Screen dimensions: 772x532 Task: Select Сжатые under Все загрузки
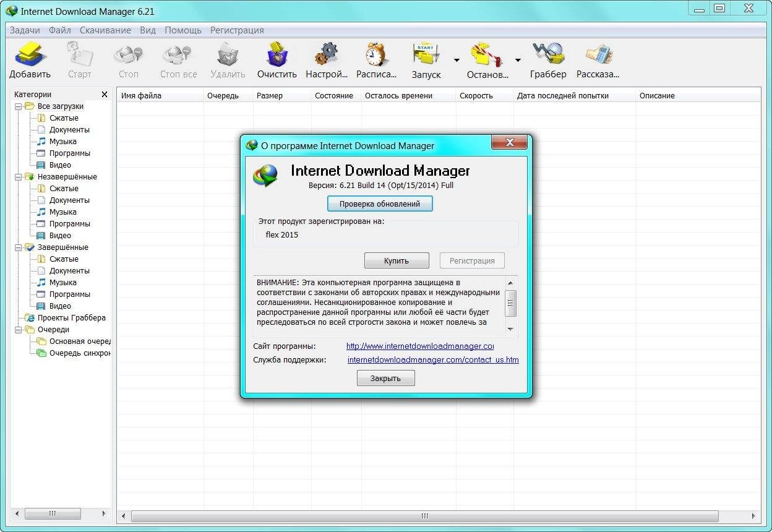64,118
